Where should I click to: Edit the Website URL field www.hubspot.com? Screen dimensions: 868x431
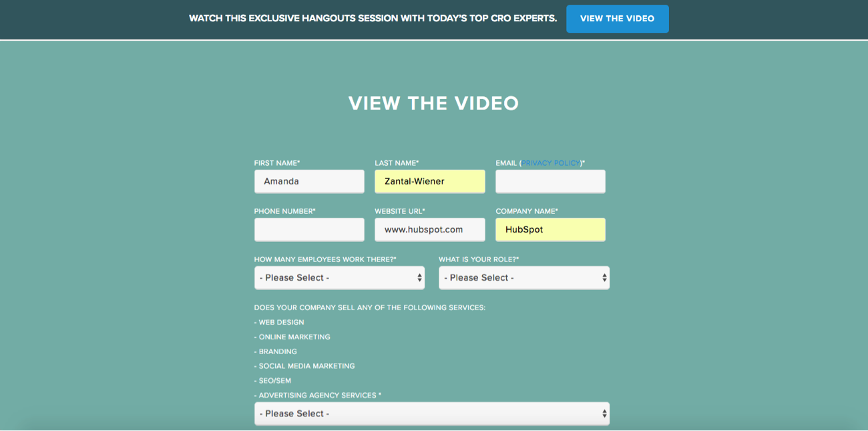(430, 229)
